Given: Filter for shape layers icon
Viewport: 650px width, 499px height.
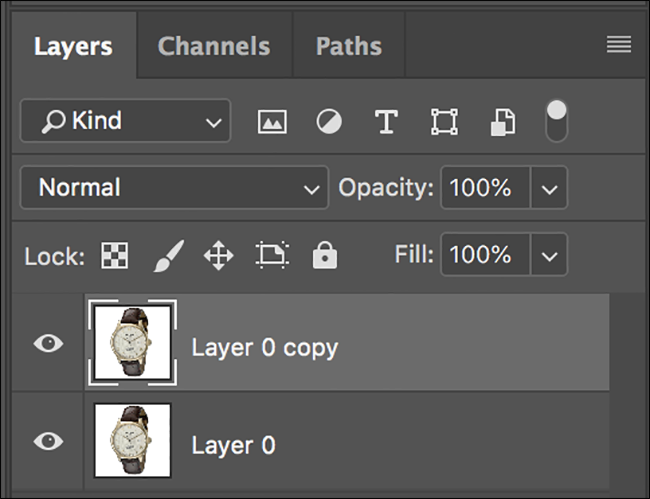Looking at the screenshot, I should pos(444,121).
